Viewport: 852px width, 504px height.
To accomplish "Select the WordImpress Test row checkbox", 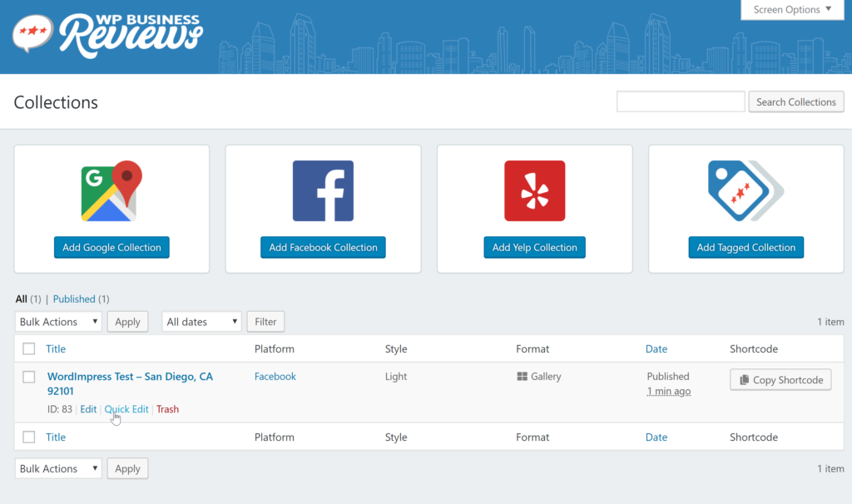I will click(x=29, y=377).
